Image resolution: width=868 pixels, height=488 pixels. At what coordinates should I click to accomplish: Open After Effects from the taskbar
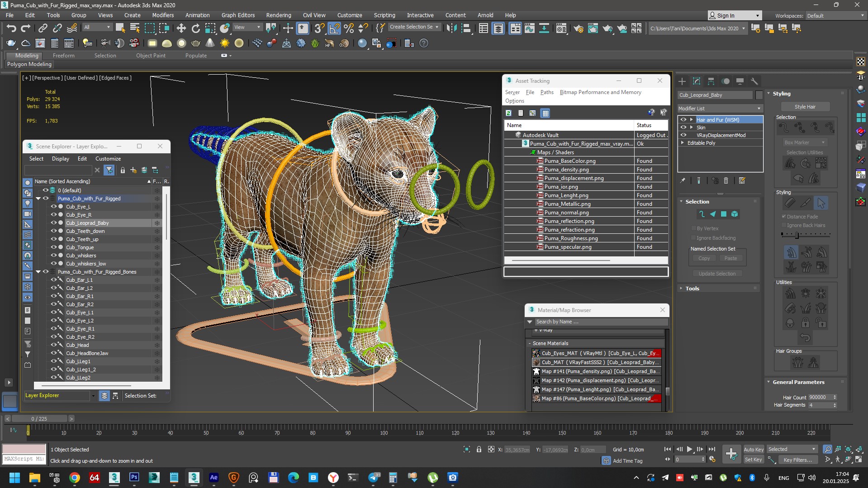tap(213, 477)
